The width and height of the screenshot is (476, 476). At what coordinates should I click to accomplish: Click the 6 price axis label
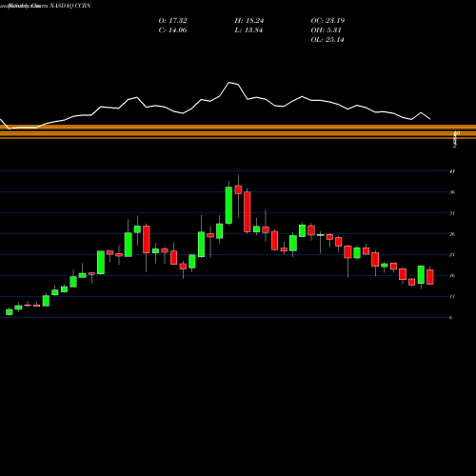click(x=451, y=318)
